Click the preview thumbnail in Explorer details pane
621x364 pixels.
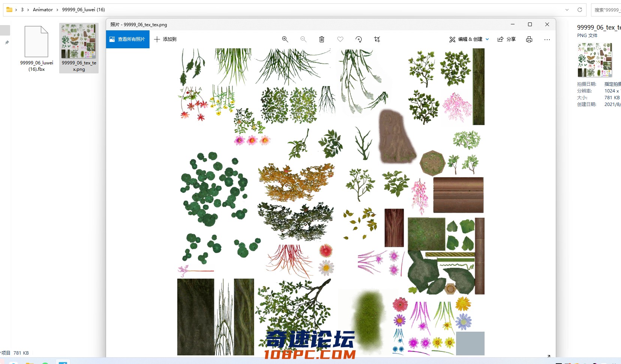[595, 60]
